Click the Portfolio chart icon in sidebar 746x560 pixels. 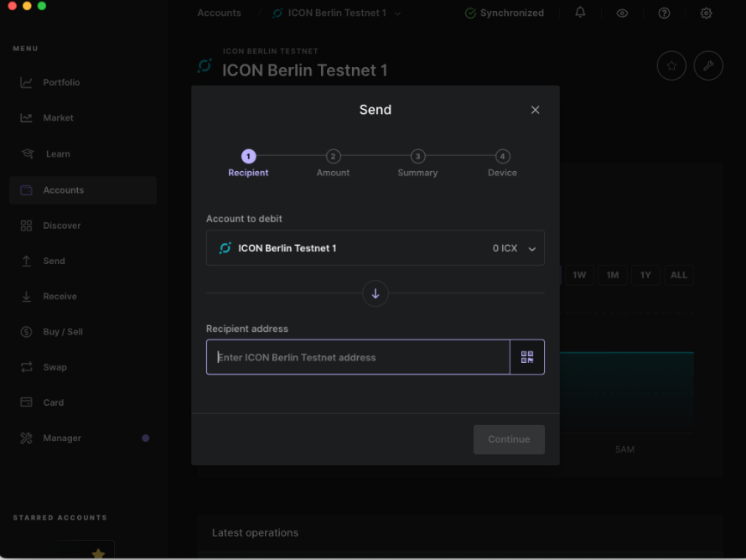pos(27,82)
